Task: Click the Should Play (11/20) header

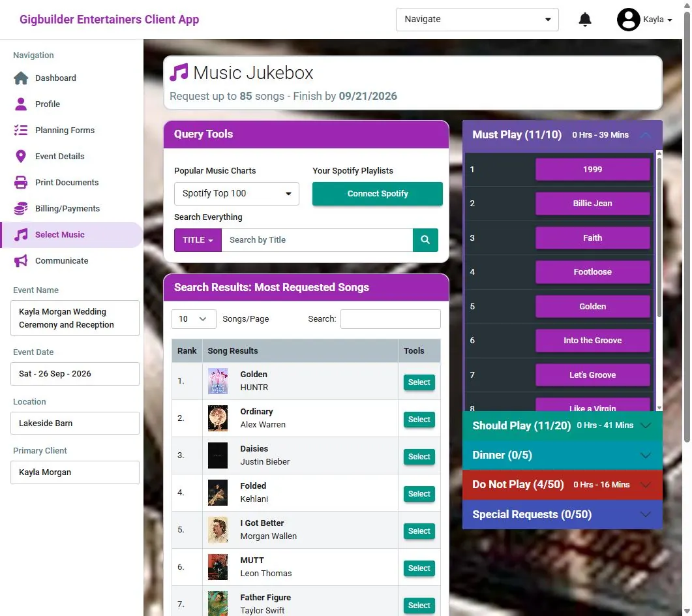Action: click(x=562, y=425)
